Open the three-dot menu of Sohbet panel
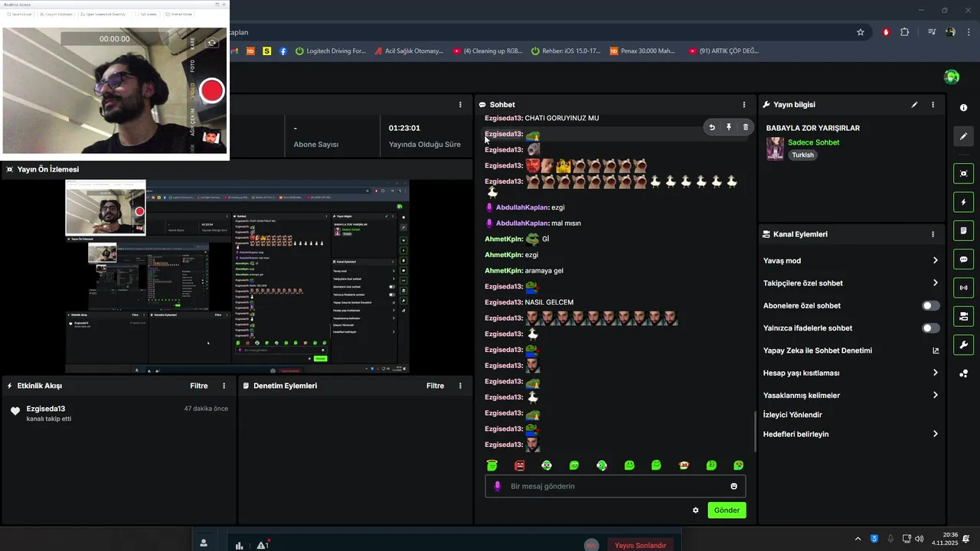 coord(743,105)
